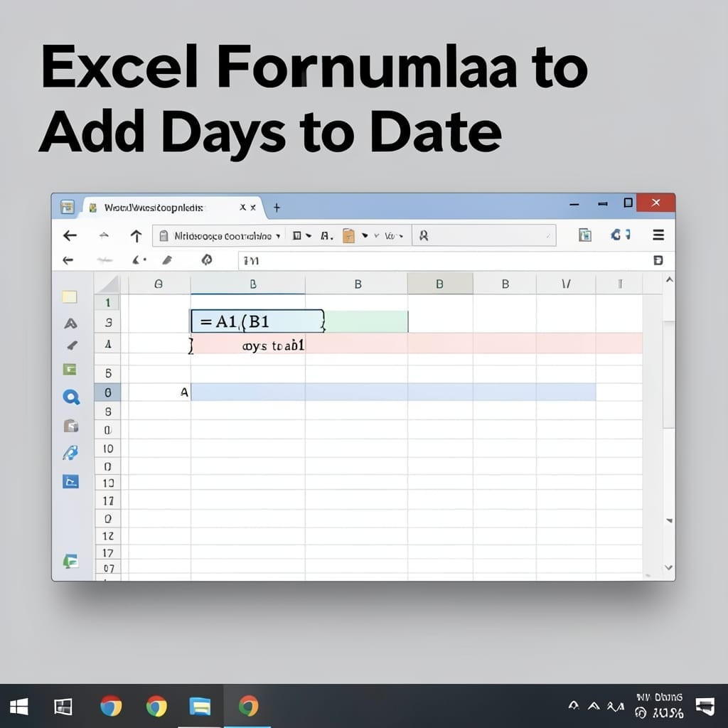The image size is (728, 728).
Task: Select the highlighted gray B column header
Action: tap(439, 284)
